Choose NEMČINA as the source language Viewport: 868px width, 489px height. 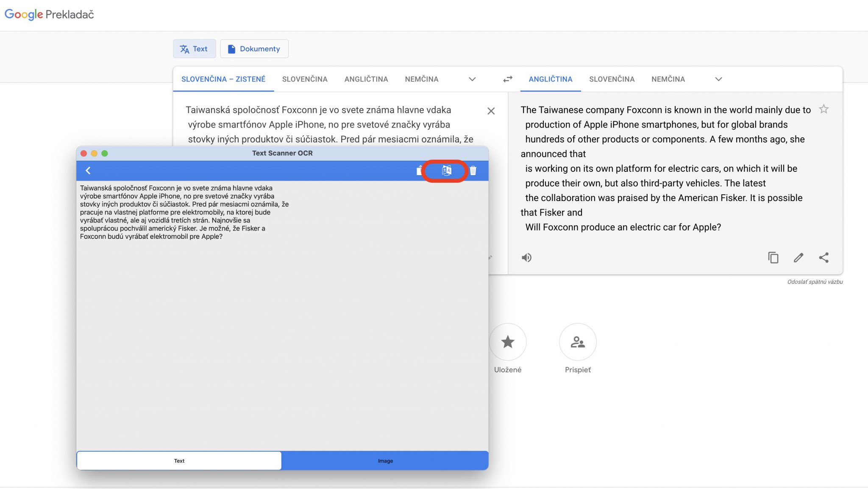pos(422,79)
